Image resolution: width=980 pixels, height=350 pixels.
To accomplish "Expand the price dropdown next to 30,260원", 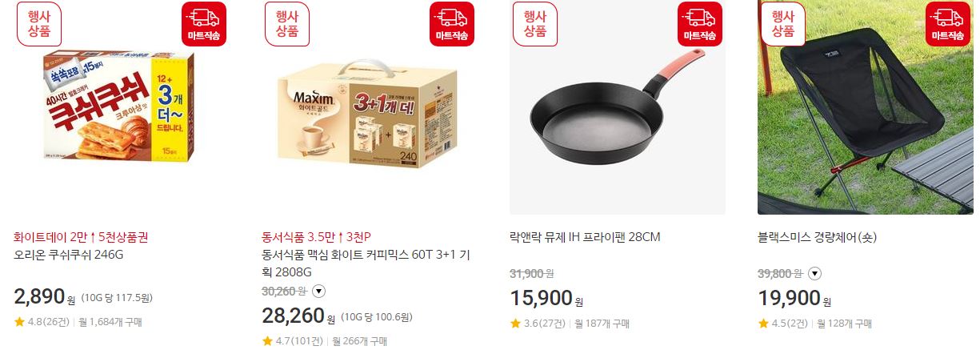I will pos(318,292).
